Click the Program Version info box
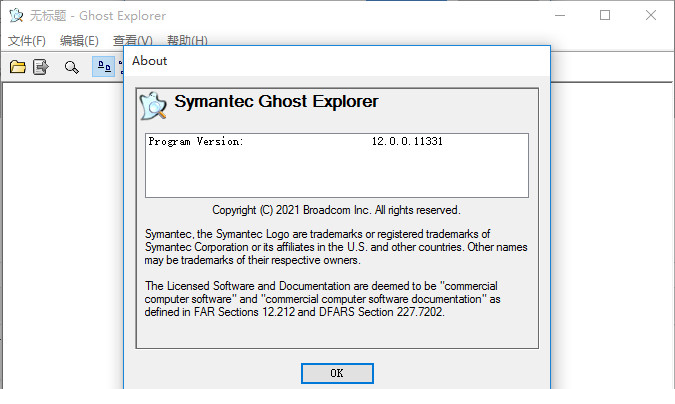The height and width of the screenshot is (404, 675). click(x=337, y=165)
